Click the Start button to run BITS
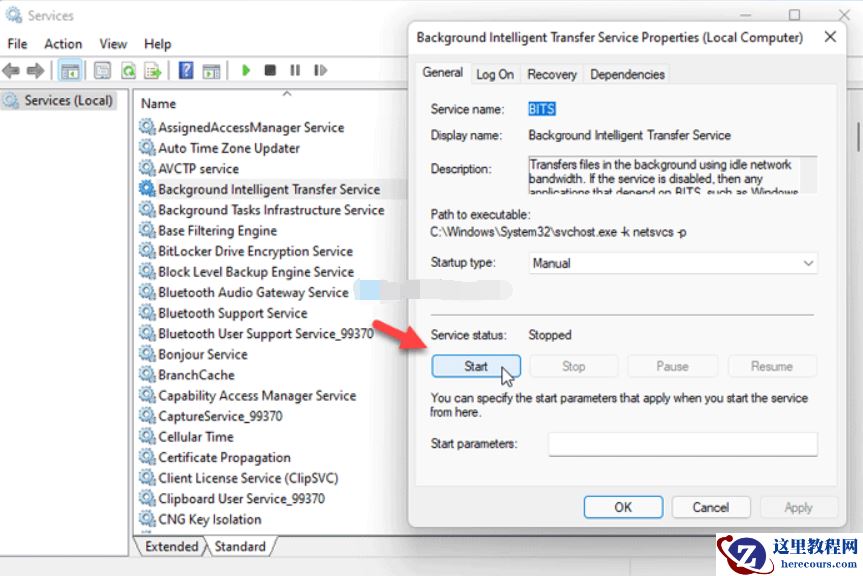Image resolution: width=863 pixels, height=576 pixels. click(475, 366)
